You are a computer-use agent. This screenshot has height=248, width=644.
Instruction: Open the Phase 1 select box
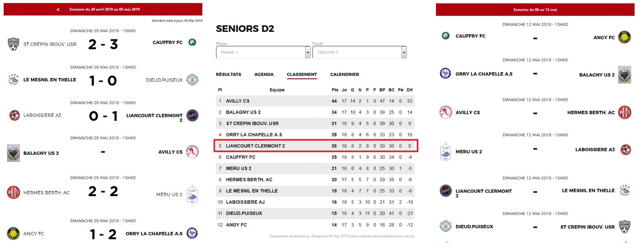coord(263,52)
